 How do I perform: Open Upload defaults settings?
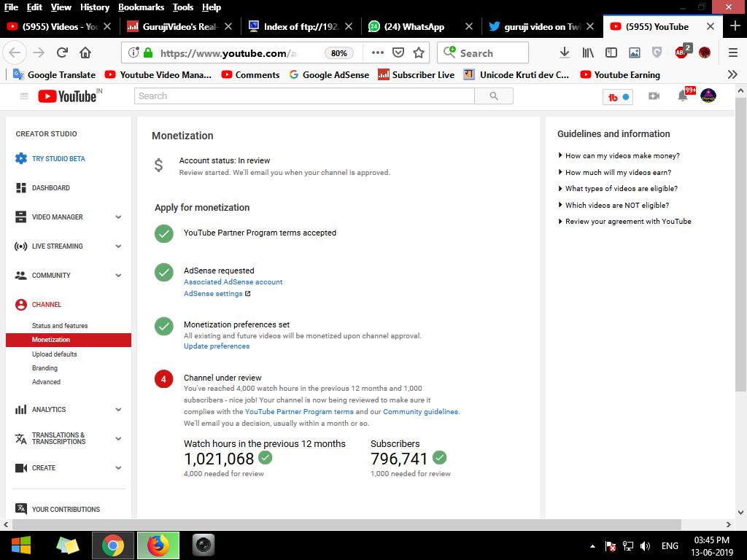(54, 354)
